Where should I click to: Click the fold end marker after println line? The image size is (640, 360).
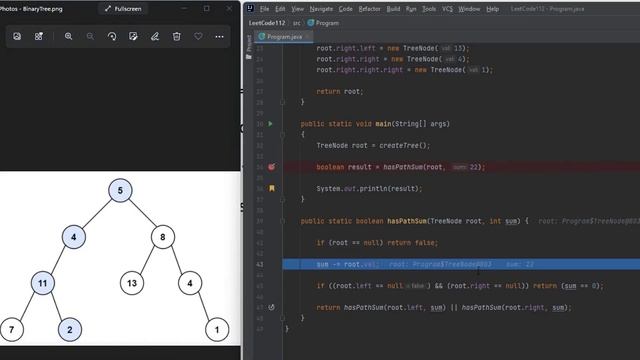coord(282,199)
